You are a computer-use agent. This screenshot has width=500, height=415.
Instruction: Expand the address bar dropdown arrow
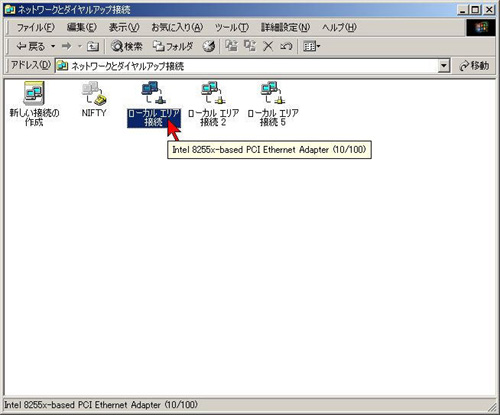click(443, 66)
